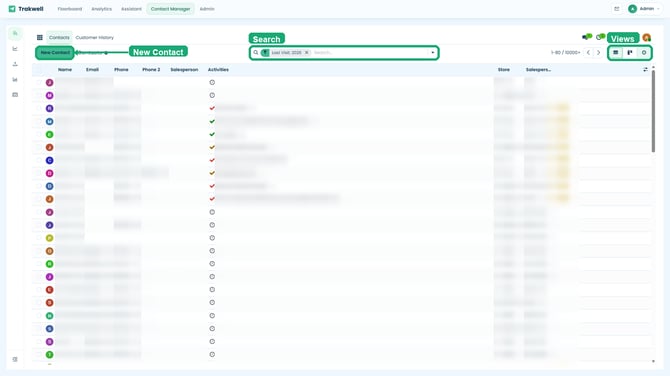Switch to kanban view
The height and width of the screenshot is (376, 670).
630,53
